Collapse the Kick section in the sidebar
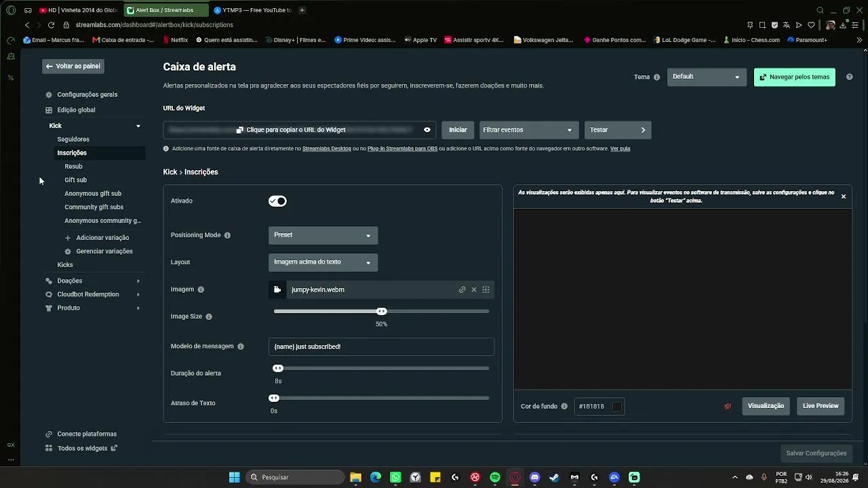868x488 pixels. [x=138, y=126]
